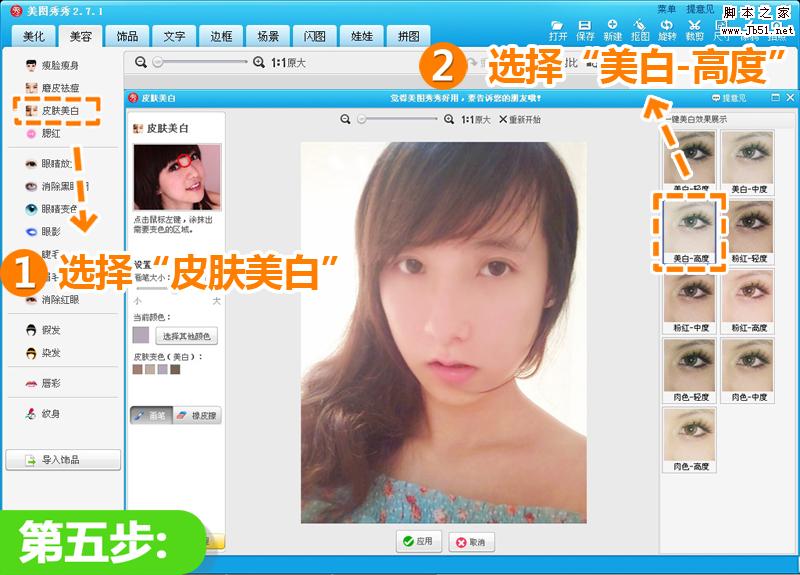Open the 消除红眼 red-eye tool
800x575 pixels.
53,299
